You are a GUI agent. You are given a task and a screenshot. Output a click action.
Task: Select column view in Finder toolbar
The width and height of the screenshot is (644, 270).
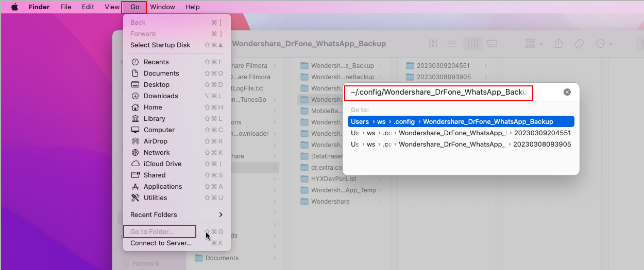pyautogui.click(x=472, y=44)
